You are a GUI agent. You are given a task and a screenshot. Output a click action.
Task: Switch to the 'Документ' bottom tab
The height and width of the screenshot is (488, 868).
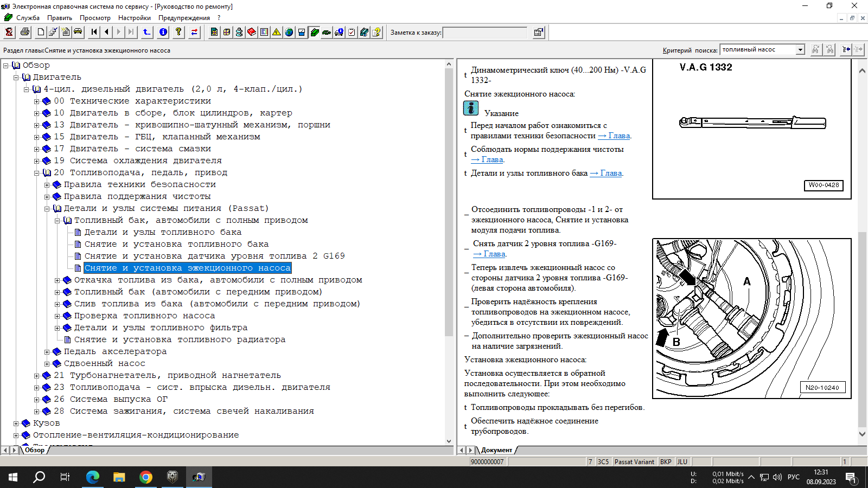496,450
